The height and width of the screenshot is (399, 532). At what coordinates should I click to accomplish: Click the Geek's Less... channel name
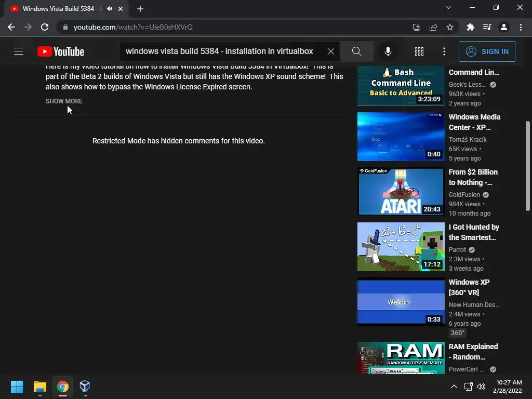pyautogui.click(x=467, y=85)
